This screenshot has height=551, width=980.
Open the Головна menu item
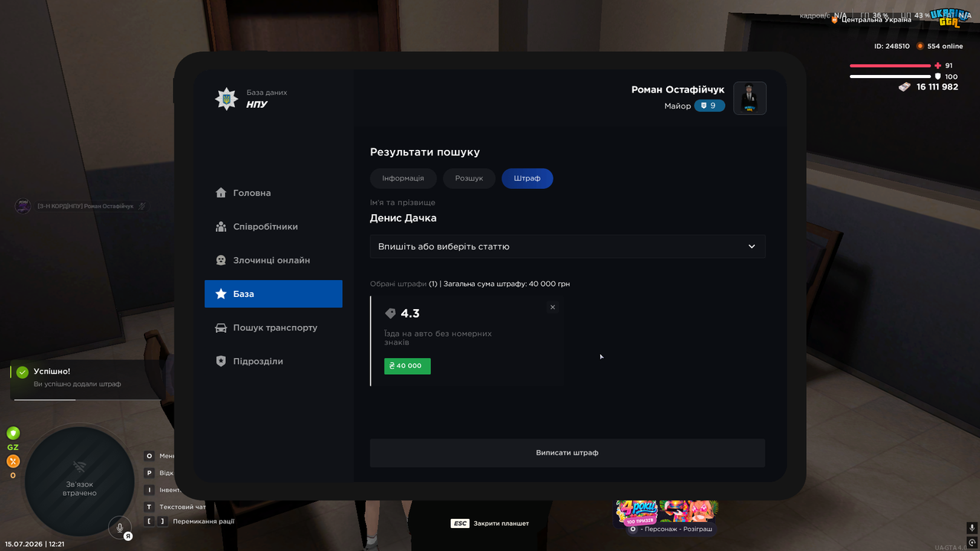pos(273,193)
